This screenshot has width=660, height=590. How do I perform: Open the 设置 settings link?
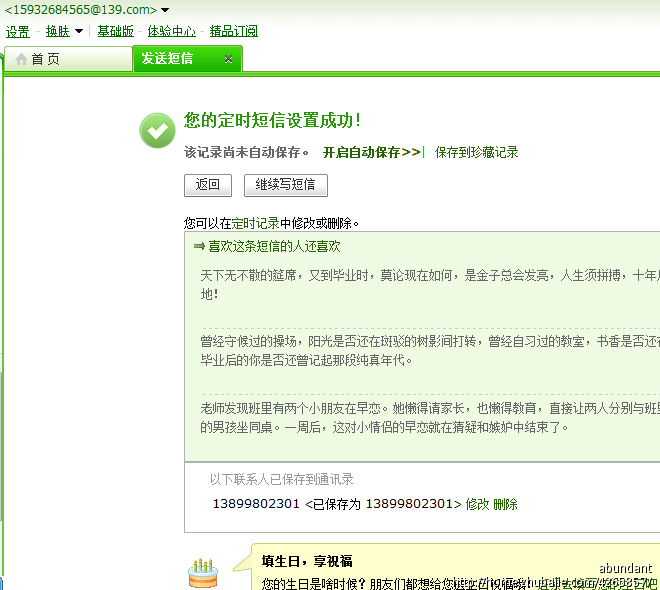click(x=18, y=31)
